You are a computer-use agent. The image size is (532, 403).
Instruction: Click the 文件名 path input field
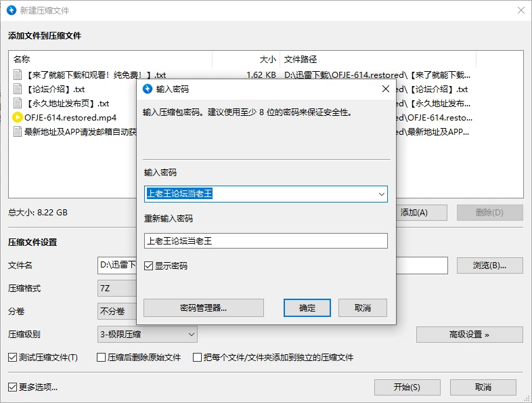(117, 266)
